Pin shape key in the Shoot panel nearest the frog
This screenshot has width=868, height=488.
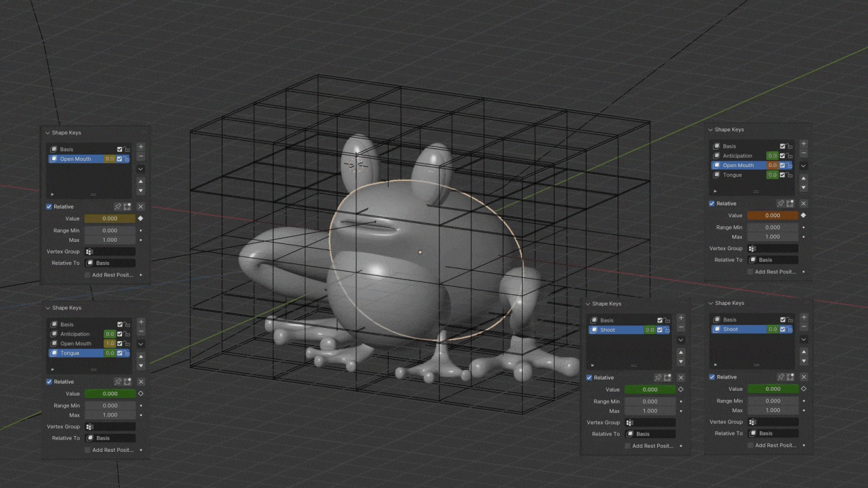[658, 377]
